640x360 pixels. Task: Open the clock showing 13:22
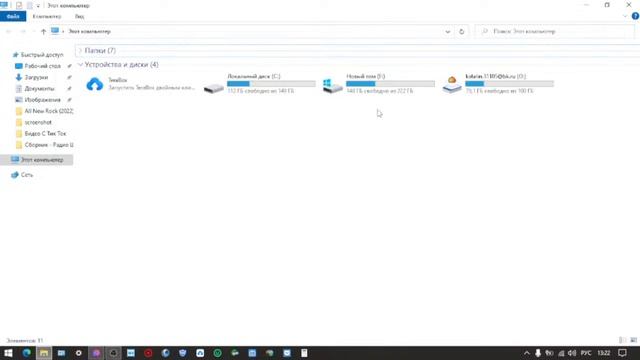tap(604, 353)
